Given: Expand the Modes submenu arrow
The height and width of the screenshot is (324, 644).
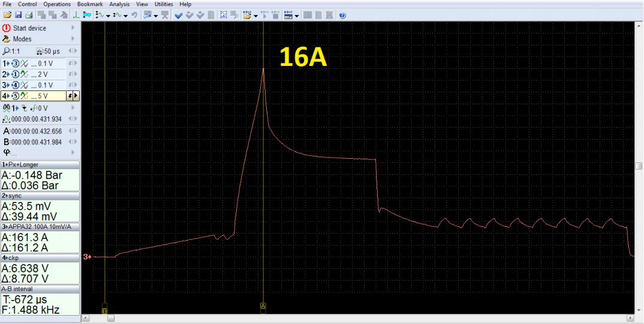Looking at the screenshot, I should coord(73,38).
